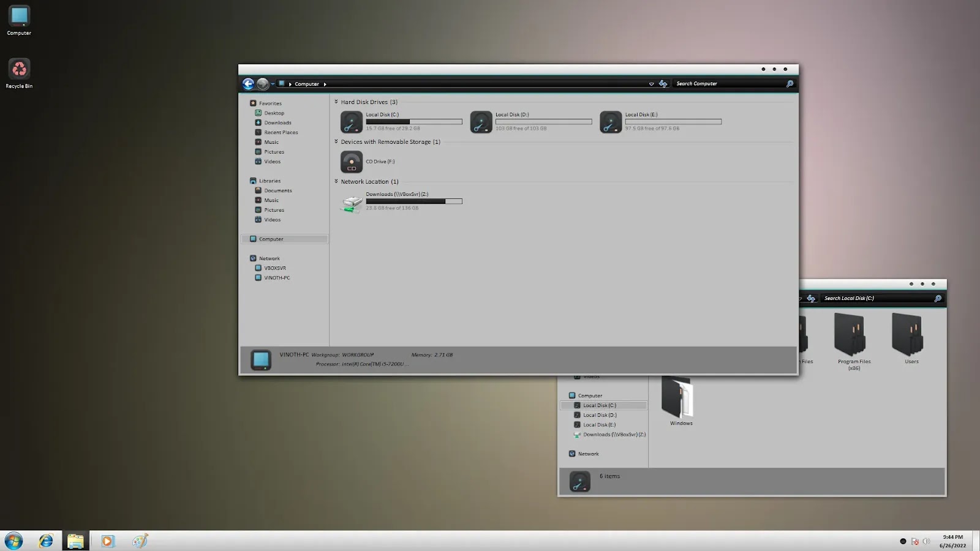Viewport: 980px width, 551px height.
Task: Expand the arrow before Computer in the breadcrumb
Action: [290, 84]
